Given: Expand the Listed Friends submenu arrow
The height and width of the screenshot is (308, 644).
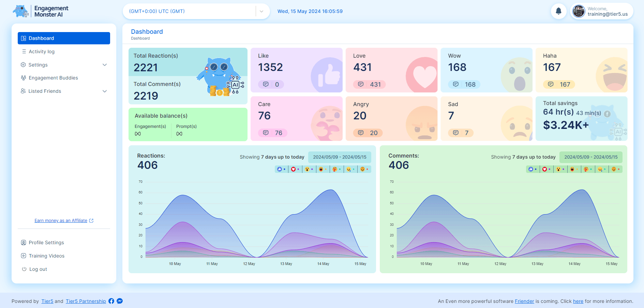Looking at the screenshot, I should click(x=105, y=91).
